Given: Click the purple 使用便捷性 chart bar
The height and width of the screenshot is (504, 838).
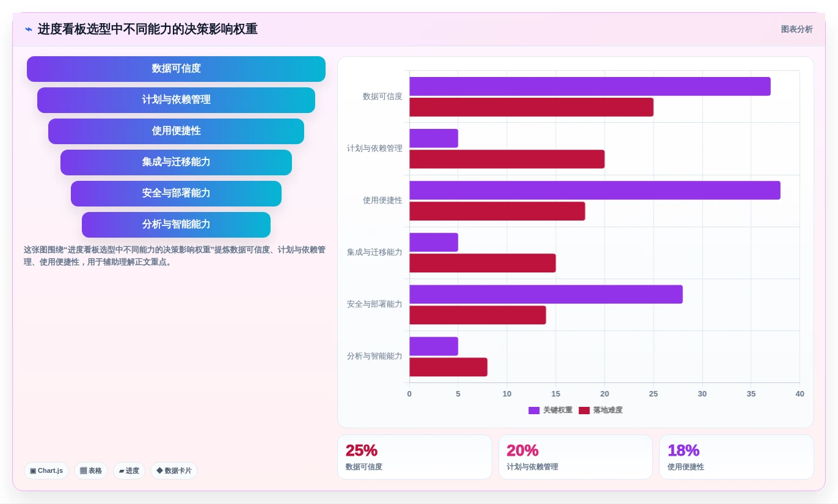Looking at the screenshot, I should point(595,190).
